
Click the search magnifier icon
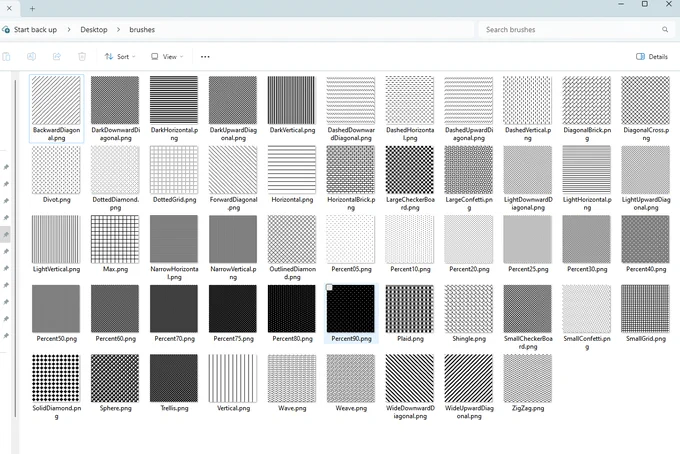pyautogui.click(x=665, y=29)
